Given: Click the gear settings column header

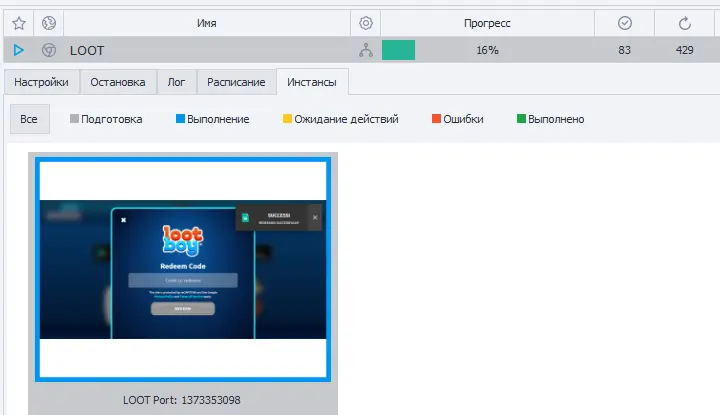Looking at the screenshot, I should pos(366,23).
